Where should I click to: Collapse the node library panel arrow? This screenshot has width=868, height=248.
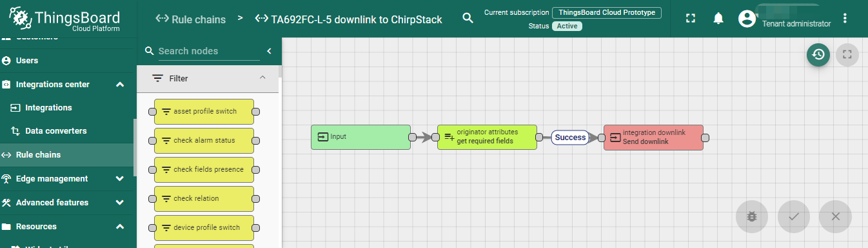point(270,51)
